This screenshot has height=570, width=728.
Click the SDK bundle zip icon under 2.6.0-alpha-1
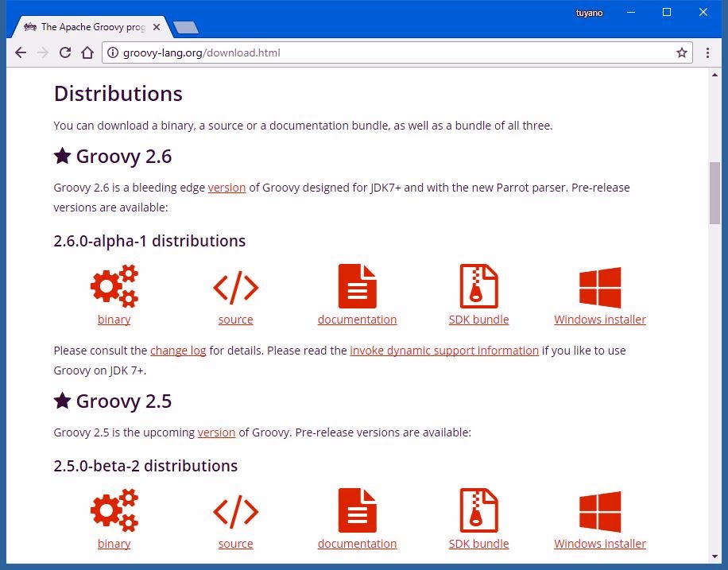click(478, 286)
